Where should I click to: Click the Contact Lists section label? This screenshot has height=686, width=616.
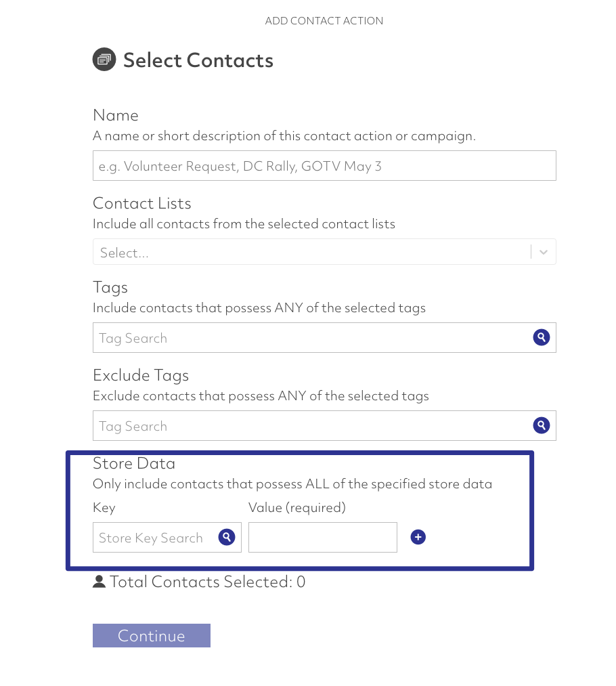click(141, 203)
